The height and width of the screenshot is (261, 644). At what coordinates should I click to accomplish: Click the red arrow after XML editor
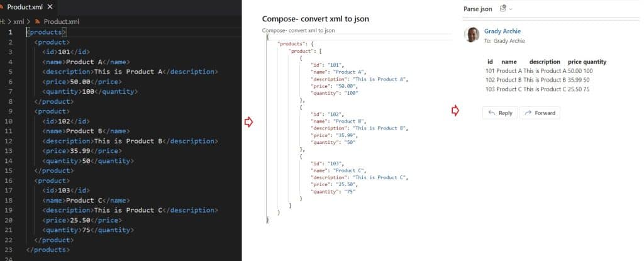pyautogui.click(x=248, y=122)
